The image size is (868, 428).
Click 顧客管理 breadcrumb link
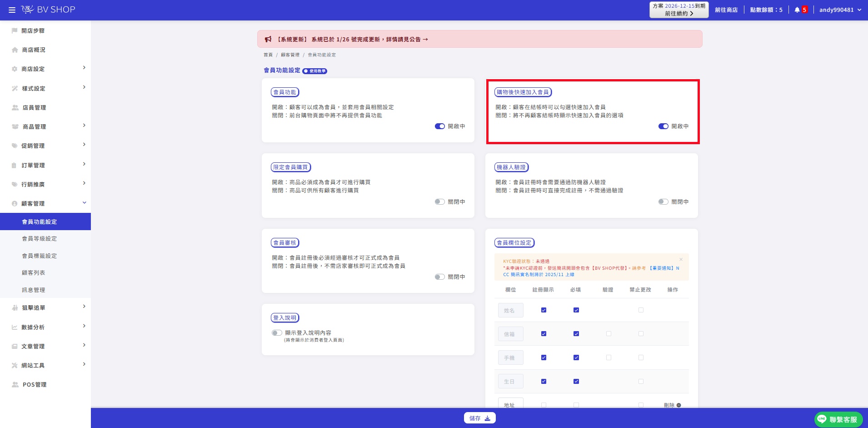290,55
